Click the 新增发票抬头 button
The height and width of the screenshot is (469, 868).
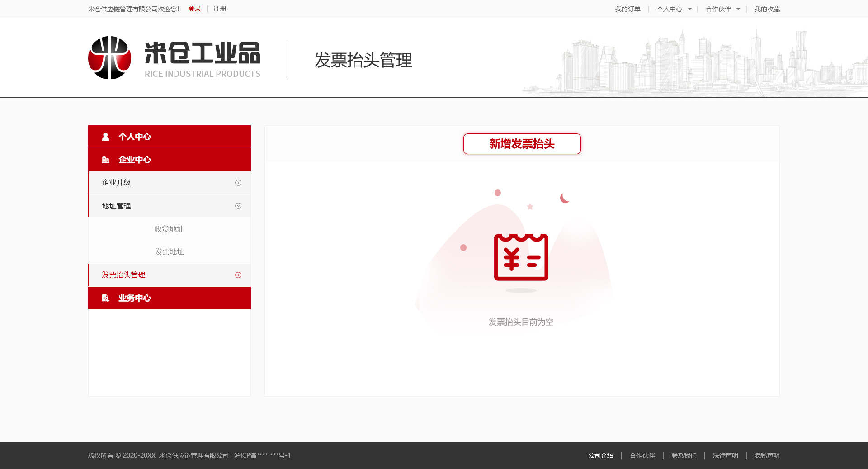(x=522, y=144)
